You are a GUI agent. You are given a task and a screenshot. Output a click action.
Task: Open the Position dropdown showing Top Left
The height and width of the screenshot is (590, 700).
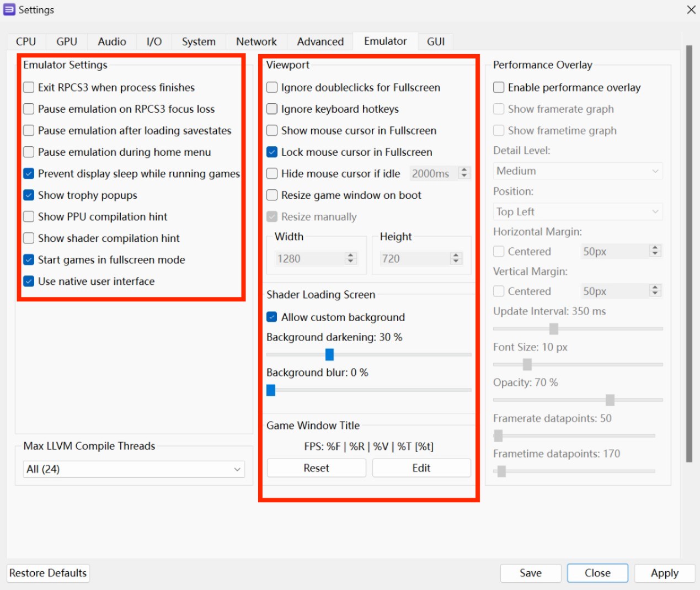578,211
